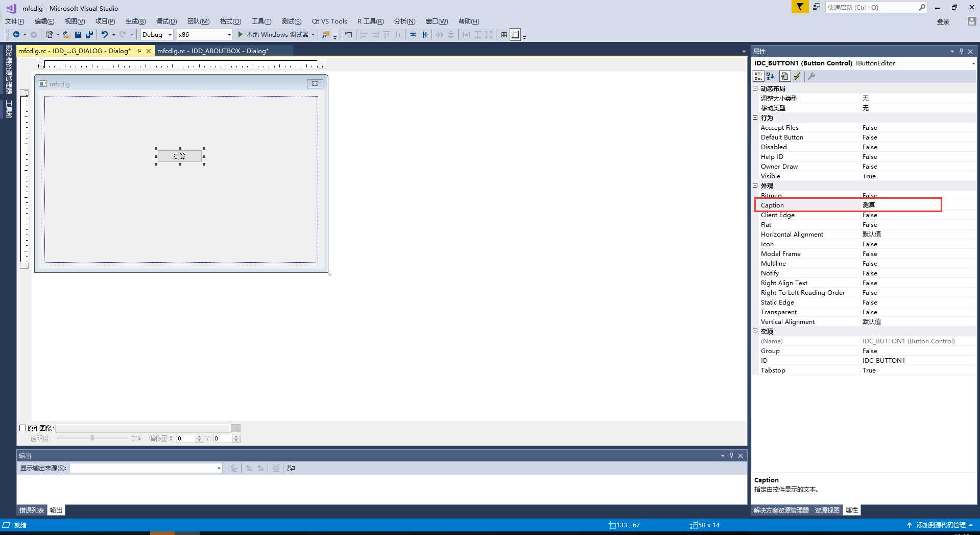Open the 格式(O) menu

tap(230, 21)
